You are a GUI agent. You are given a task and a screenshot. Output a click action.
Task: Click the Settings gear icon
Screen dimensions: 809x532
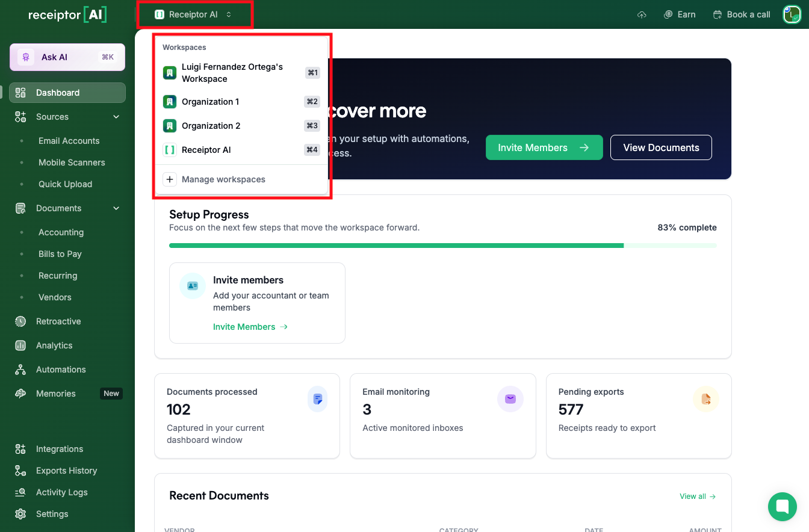point(20,514)
